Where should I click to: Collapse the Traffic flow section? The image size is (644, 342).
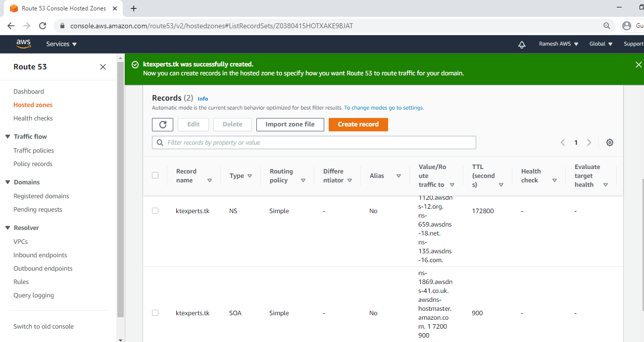click(x=8, y=137)
